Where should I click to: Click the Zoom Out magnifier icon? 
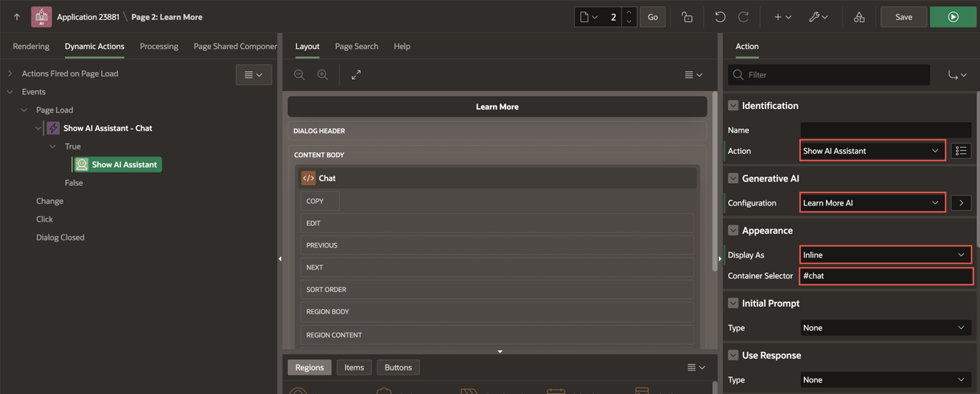[299, 74]
